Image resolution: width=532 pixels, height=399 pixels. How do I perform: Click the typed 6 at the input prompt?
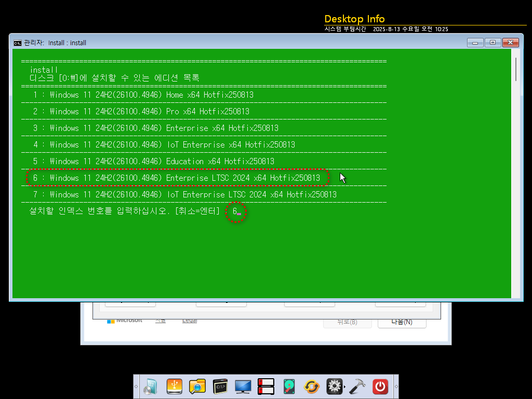tap(235, 211)
